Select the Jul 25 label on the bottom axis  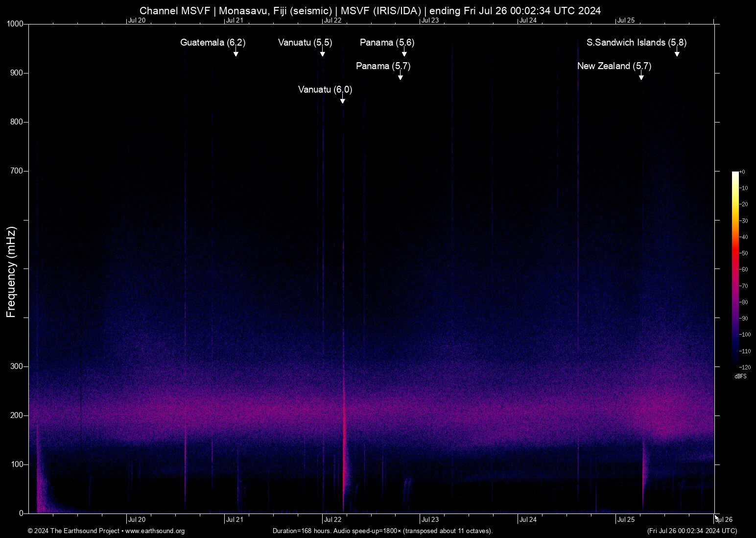(626, 520)
